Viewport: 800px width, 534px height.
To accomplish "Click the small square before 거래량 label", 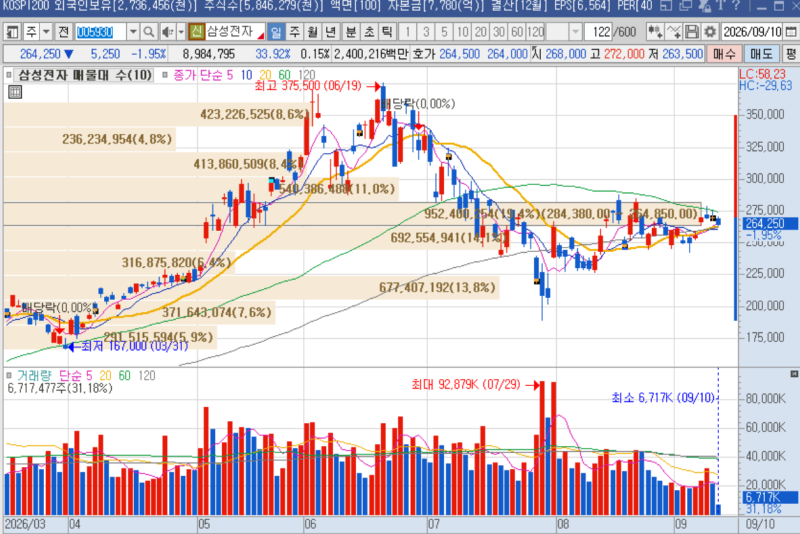I will click(9, 376).
